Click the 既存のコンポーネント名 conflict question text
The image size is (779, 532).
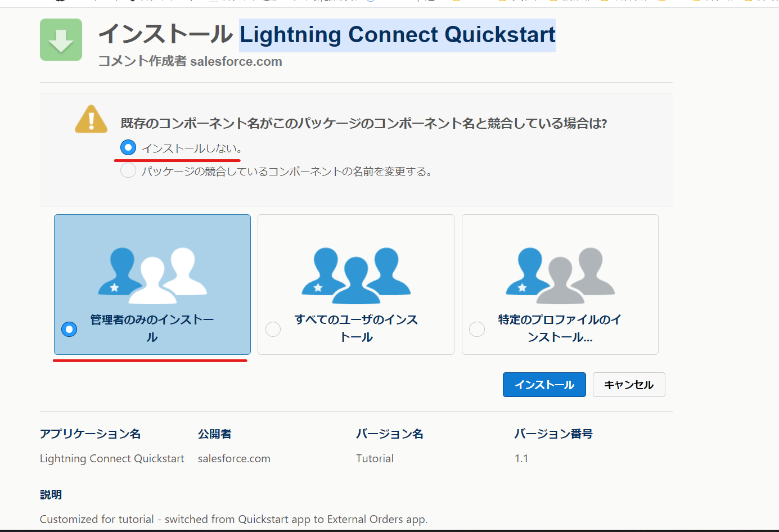click(x=364, y=123)
